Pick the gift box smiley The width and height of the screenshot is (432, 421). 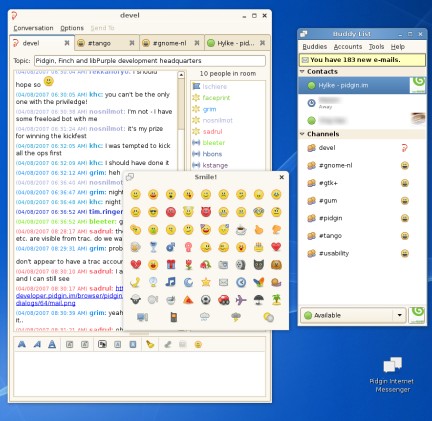[171, 265]
